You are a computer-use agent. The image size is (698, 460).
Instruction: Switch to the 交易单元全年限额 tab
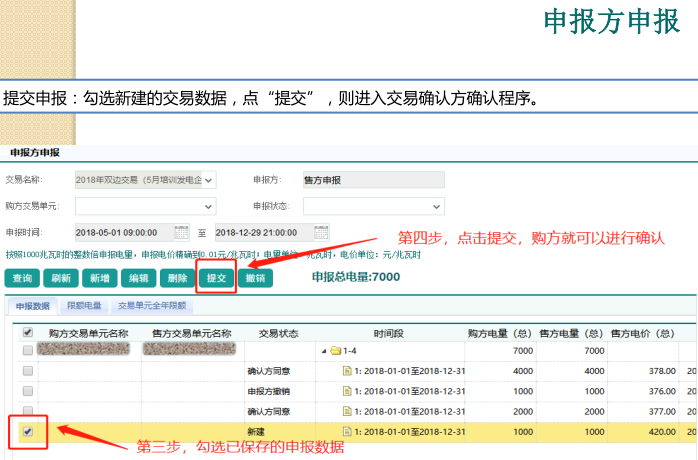pyautogui.click(x=152, y=305)
